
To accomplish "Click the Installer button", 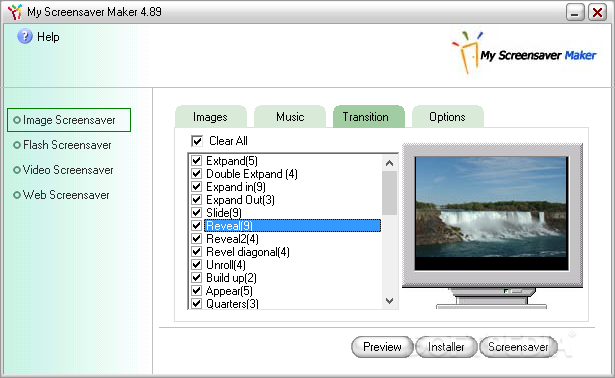I will [446, 347].
